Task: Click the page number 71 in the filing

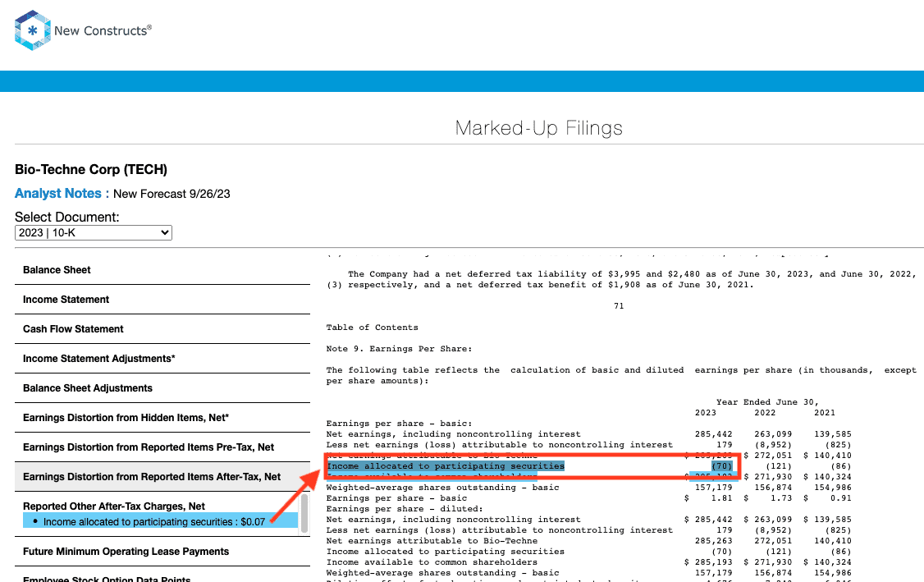Action: 619,305
